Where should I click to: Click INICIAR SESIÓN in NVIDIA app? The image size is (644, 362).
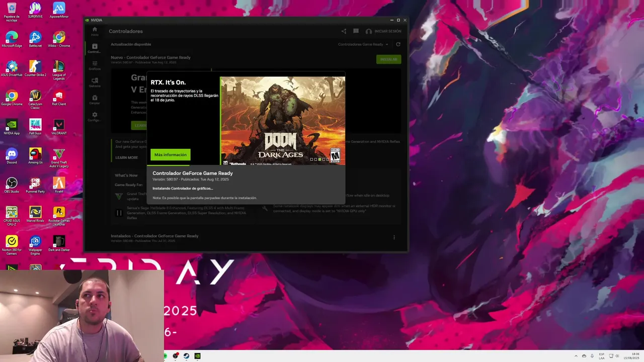(383, 31)
